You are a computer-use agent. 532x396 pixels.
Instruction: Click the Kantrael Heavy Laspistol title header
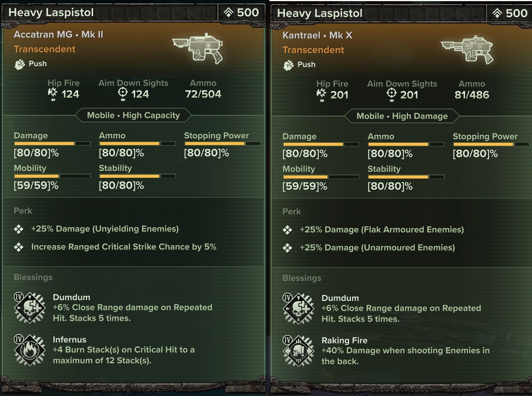[320, 13]
